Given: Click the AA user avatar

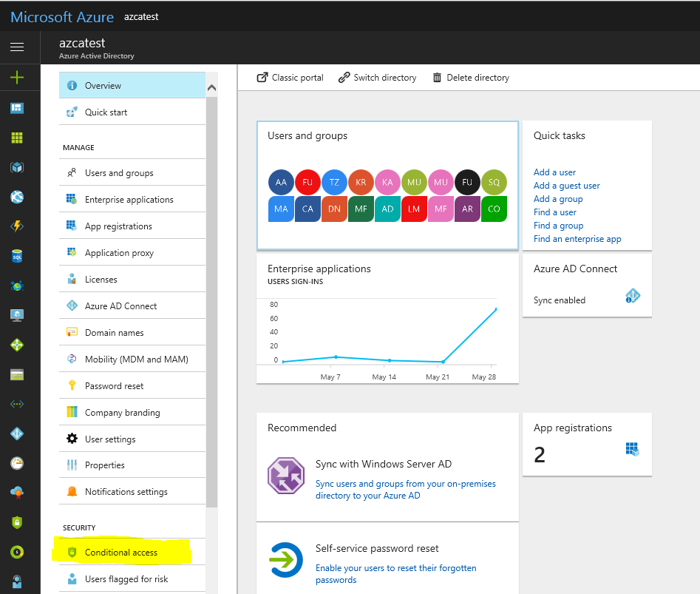Looking at the screenshot, I should pos(281,182).
